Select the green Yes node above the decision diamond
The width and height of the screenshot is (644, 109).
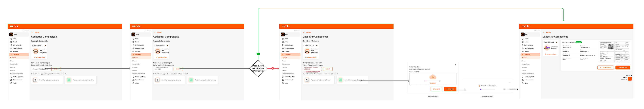[x=258, y=54]
